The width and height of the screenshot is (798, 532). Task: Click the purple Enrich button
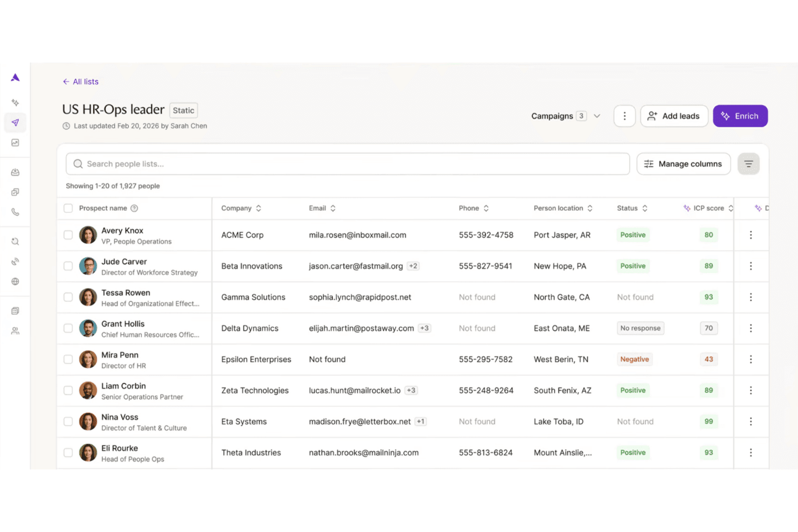point(740,116)
